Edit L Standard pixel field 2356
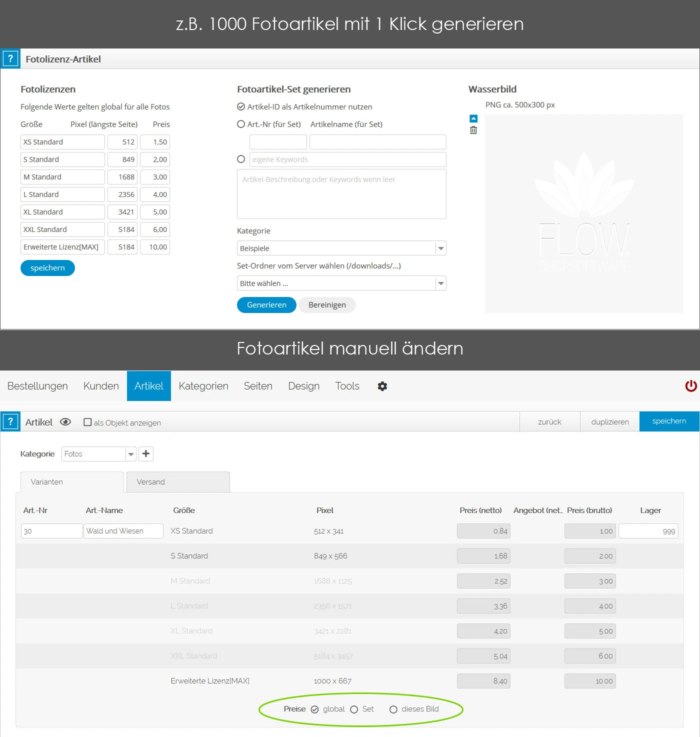 (x=122, y=194)
